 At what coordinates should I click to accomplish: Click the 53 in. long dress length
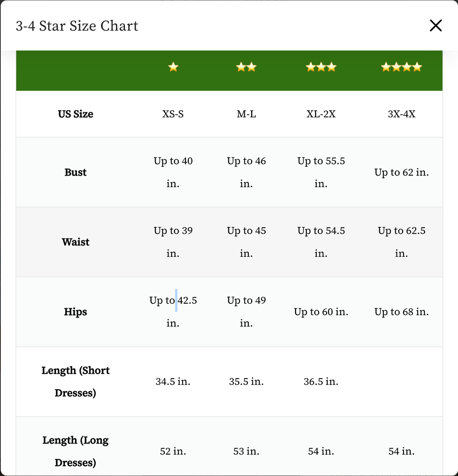point(246,451)
